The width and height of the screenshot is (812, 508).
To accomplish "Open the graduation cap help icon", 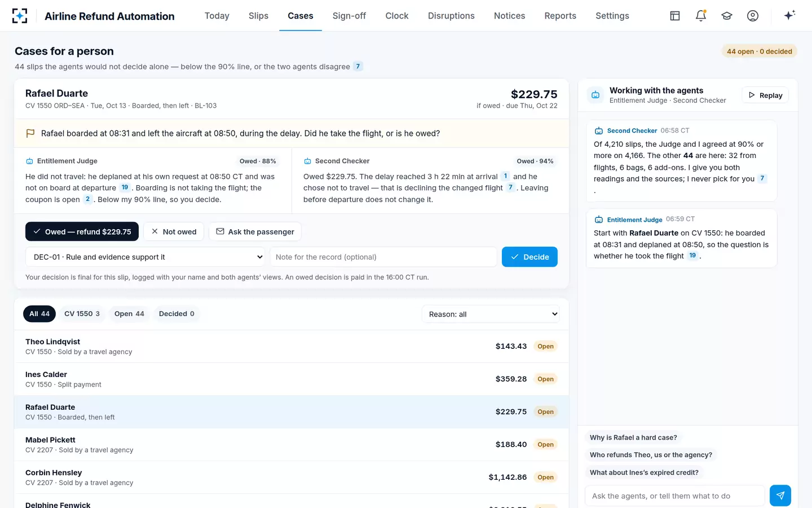I will click(727, 16).
